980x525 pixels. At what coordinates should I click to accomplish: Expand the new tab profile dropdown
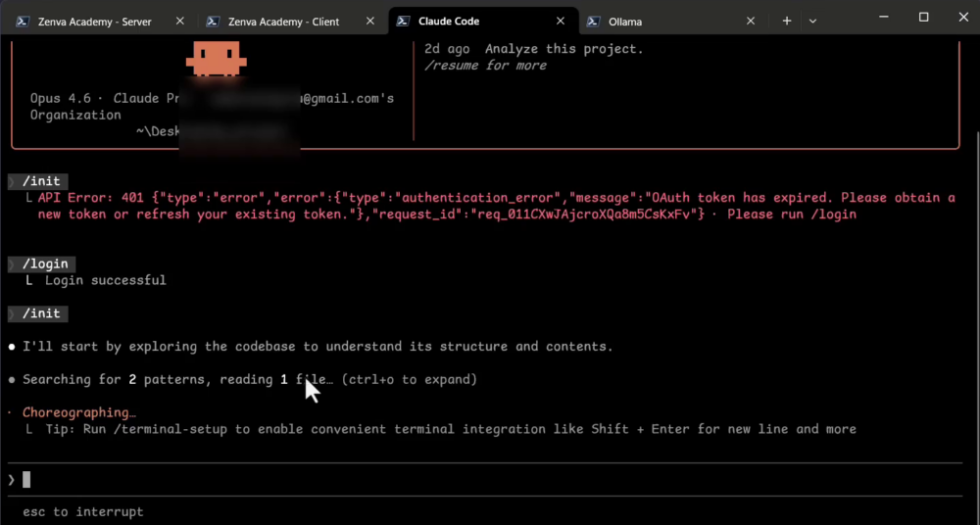[x=812, y=22]
